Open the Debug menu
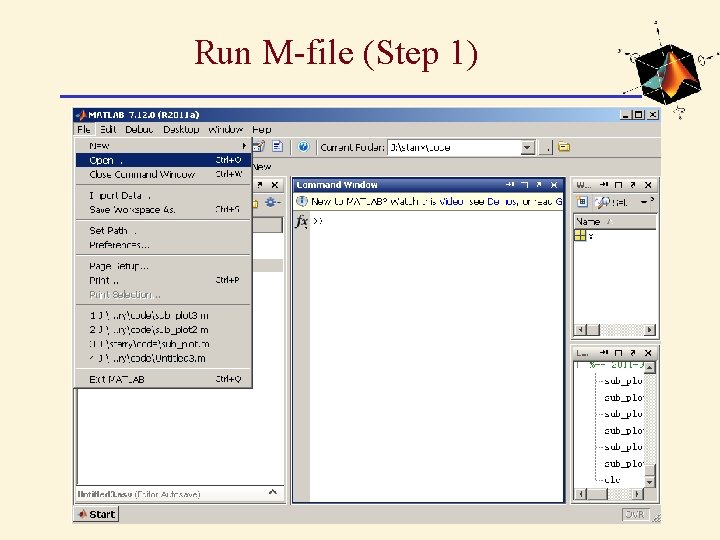This screenshot has height=540, width=720. (x=139, y=129)
